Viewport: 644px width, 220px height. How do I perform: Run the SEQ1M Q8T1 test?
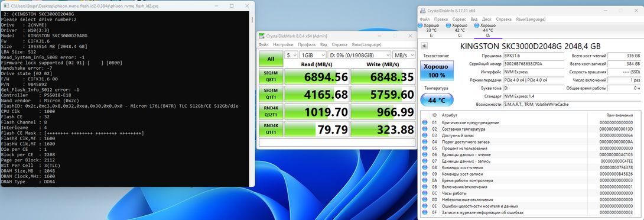271,76
